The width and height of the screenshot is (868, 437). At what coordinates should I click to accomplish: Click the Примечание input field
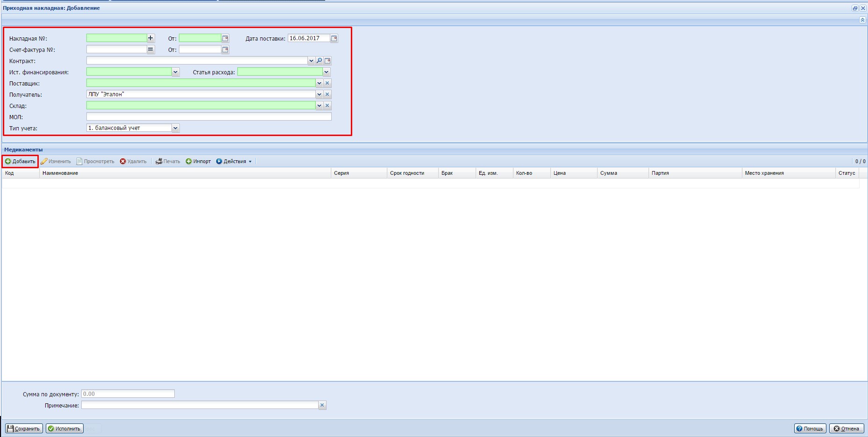(200, 405)
